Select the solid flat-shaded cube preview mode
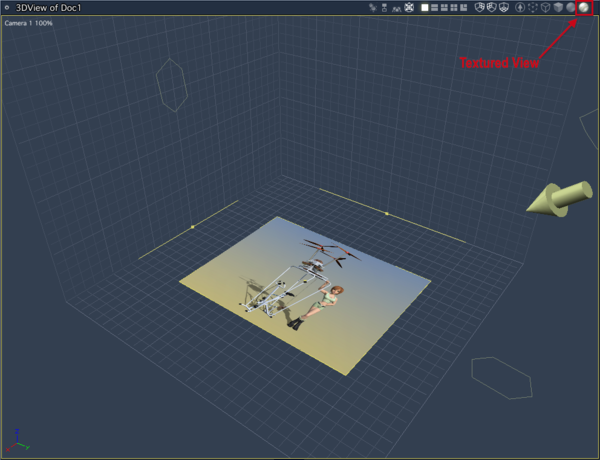The height and width of the screenshot is (460, 600). pos(558,7)
